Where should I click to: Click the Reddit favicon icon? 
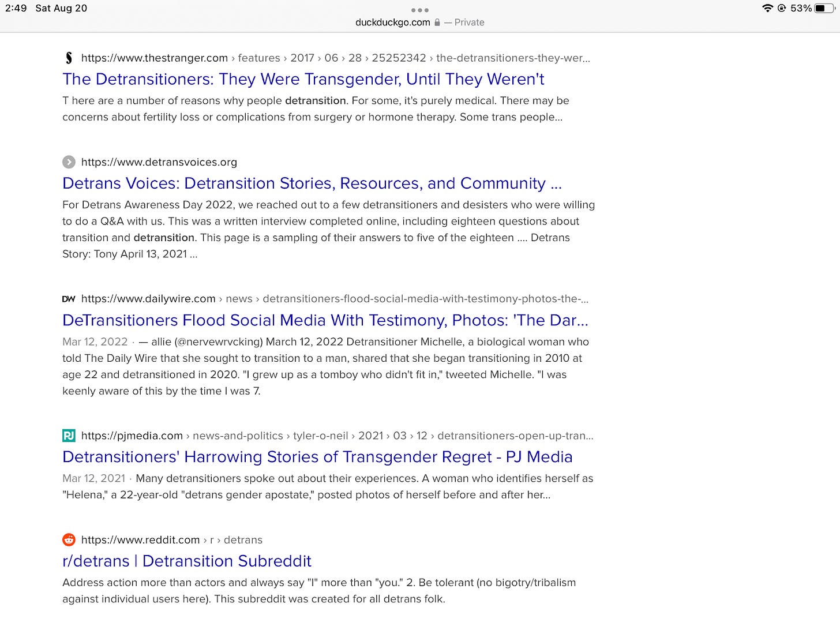coord(69,539)
